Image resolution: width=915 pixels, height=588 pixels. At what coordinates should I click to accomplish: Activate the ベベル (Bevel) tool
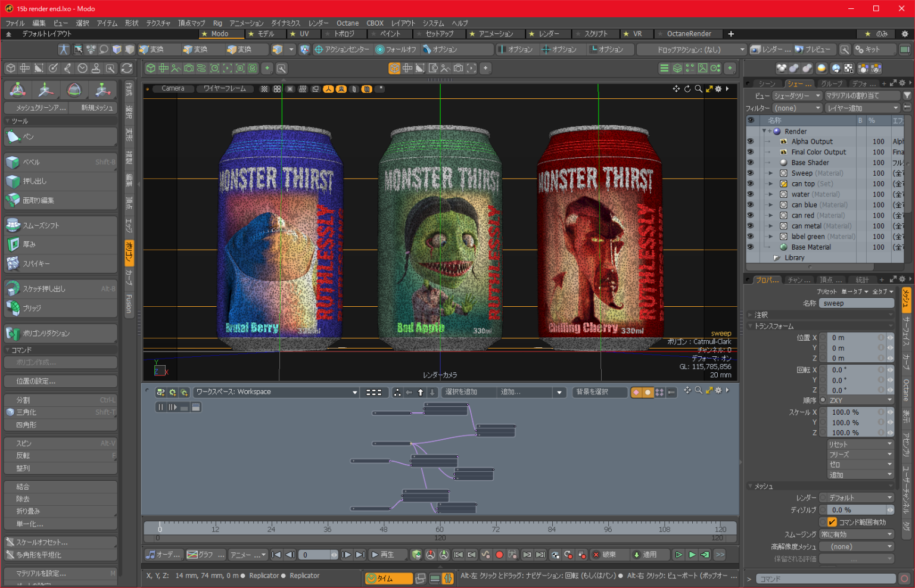point(60,161)
